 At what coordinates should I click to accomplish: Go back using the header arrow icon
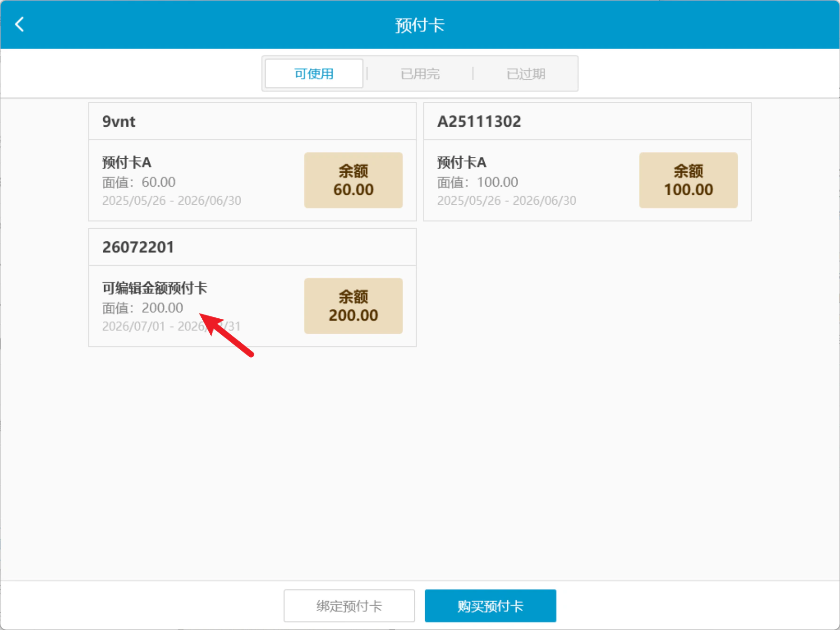pyautogui.click(x=19, y=24)
